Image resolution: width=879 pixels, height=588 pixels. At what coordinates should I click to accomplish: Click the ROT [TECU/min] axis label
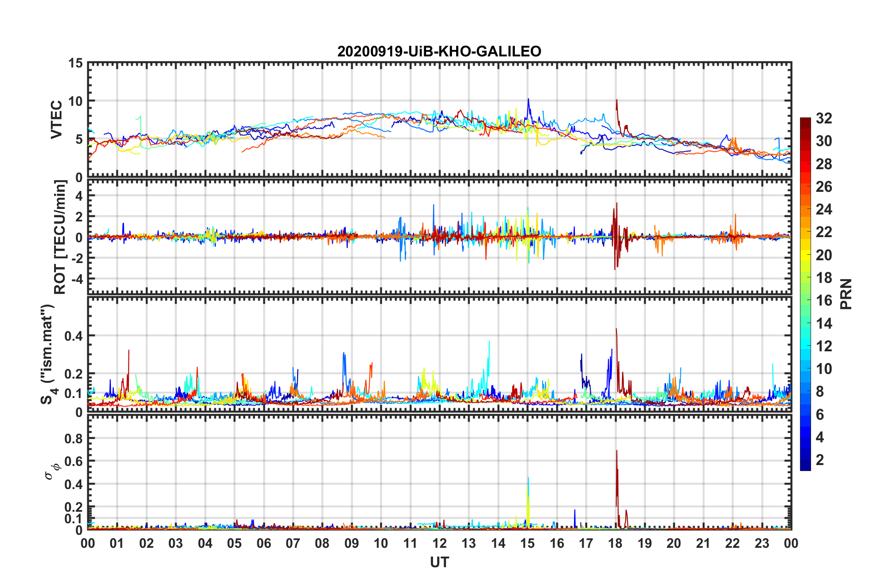click(x=60, y=237)
